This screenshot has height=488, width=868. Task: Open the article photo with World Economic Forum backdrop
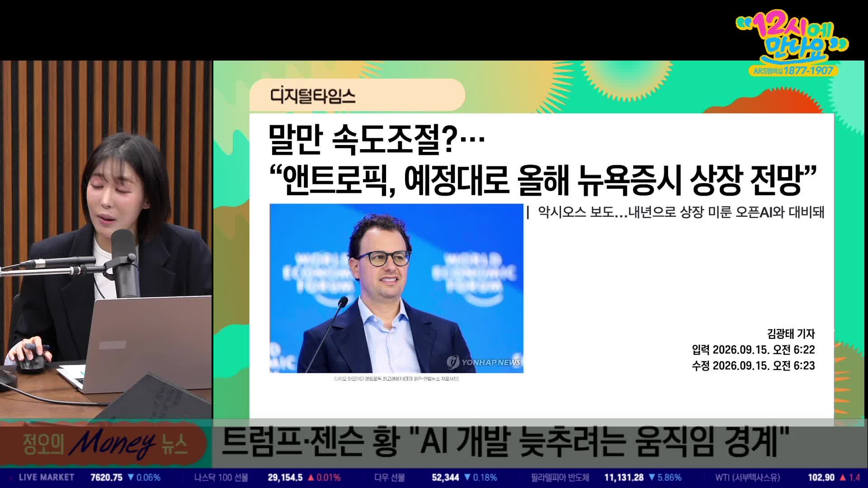pos(396,288)
